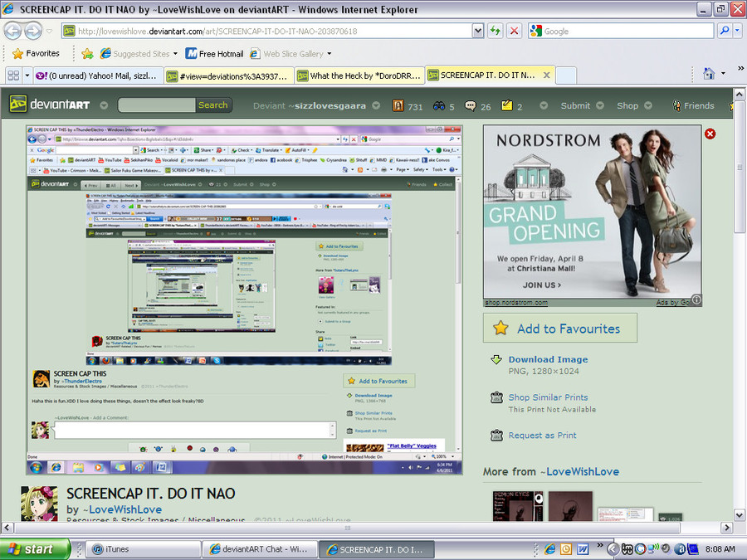Open the watch binoculars icon showing 5
747x560 pixels.
pos(439,105)
